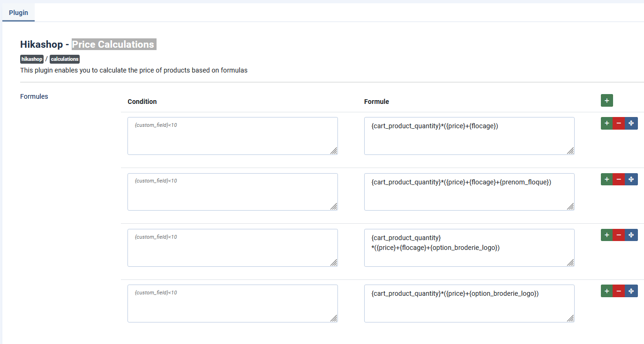Remove the prenom_floque formula row
Image resolution: width=644 pixels, height=344 pixels.
coord(619,179)
